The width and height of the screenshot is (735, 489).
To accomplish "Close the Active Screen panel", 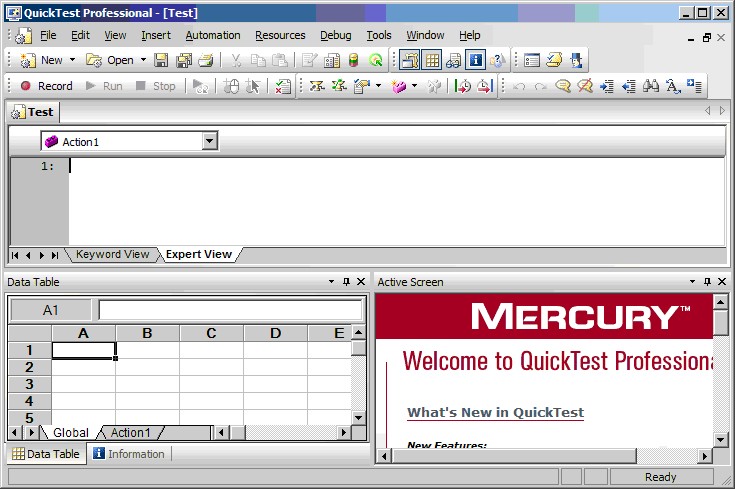I will [x=722, y=282].
